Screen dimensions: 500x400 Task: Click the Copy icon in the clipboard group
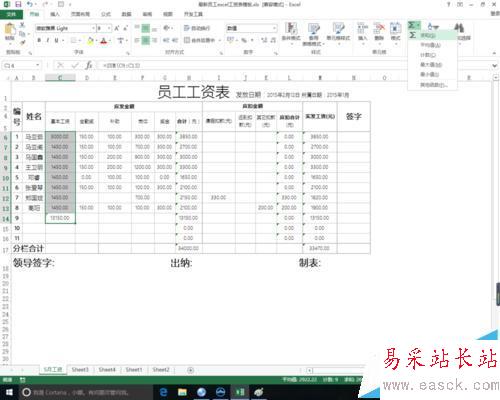(x=22, y=34)
